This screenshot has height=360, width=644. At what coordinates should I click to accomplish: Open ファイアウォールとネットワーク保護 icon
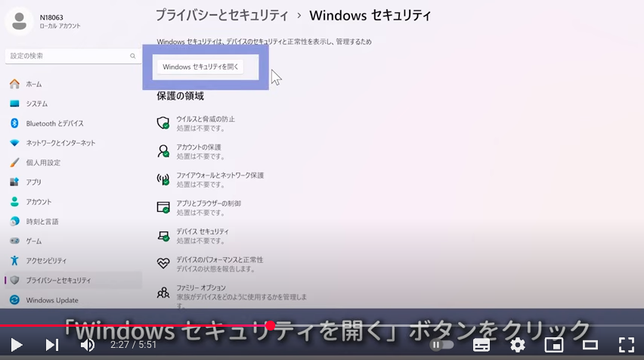coord(163,179)
